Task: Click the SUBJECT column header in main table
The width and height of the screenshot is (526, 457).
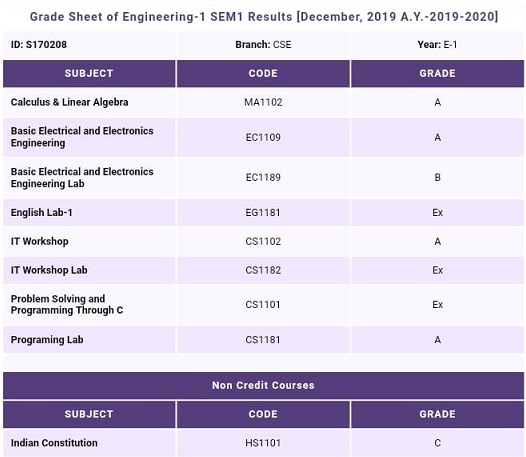Action: click(89, 73)
